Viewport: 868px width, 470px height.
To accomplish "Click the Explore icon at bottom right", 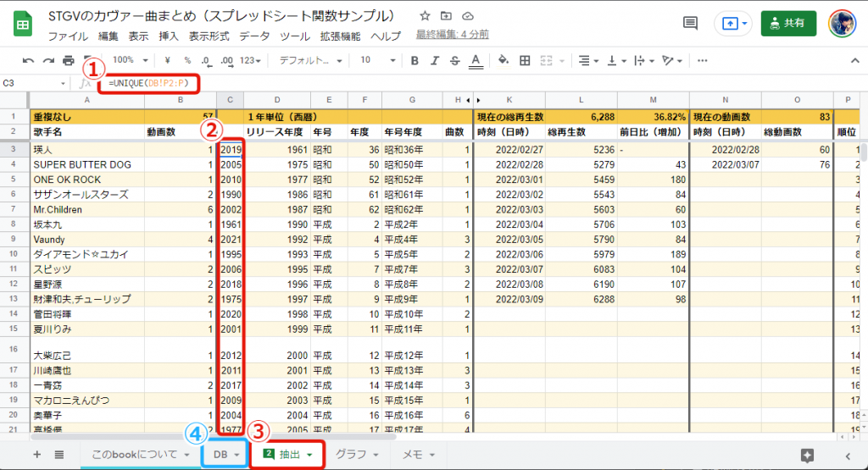I will (807, 455).
